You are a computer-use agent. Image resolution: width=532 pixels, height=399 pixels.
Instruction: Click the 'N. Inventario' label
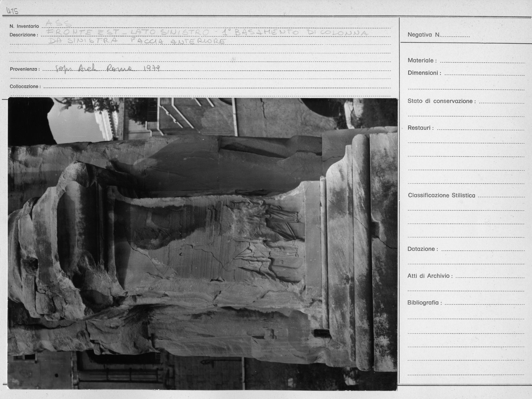[x=24, y=26]
